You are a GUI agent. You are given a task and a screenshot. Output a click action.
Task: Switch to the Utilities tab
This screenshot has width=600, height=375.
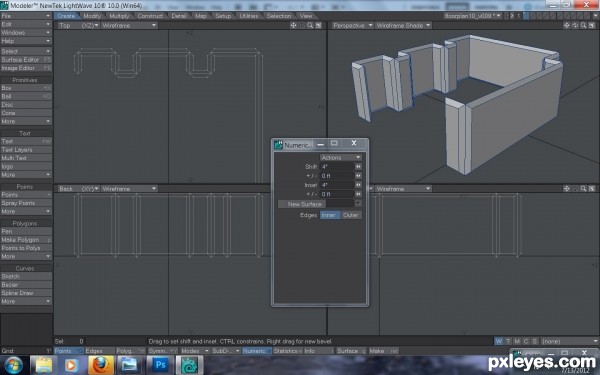point(249,16)
